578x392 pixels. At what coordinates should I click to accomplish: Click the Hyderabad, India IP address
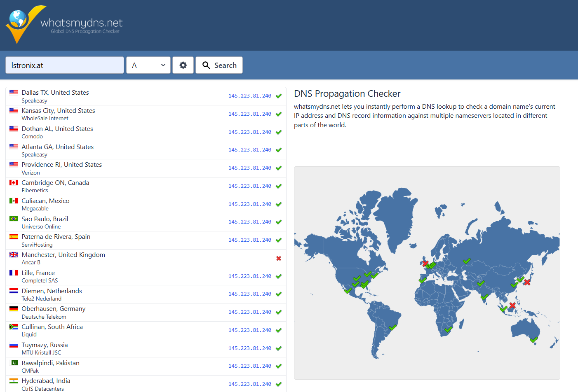pyautogui.click(x=249, y=384)
